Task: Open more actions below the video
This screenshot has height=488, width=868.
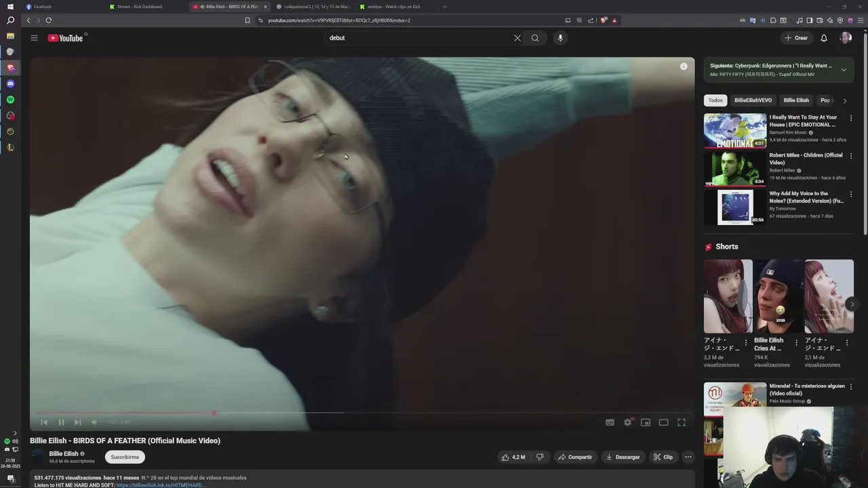Action: [688, 457]
